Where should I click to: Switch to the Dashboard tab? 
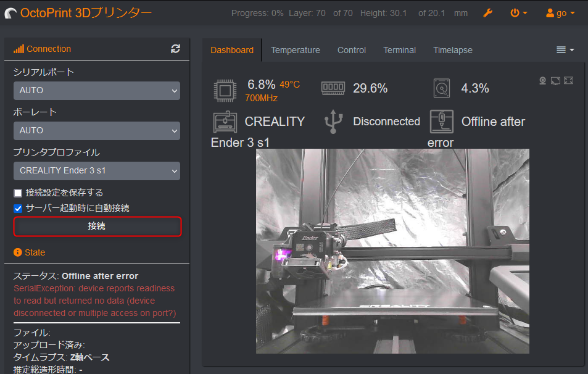[x=232, y=50]
